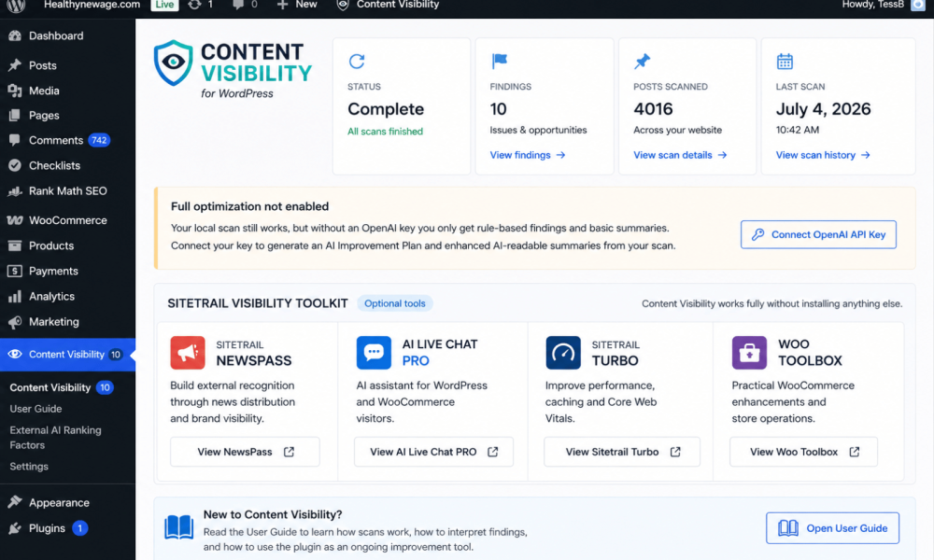Click the Sitetrail NewsPass megaphone icon
Screen dimensions: 934x560
pyautogui.click(x=188, y=353)
